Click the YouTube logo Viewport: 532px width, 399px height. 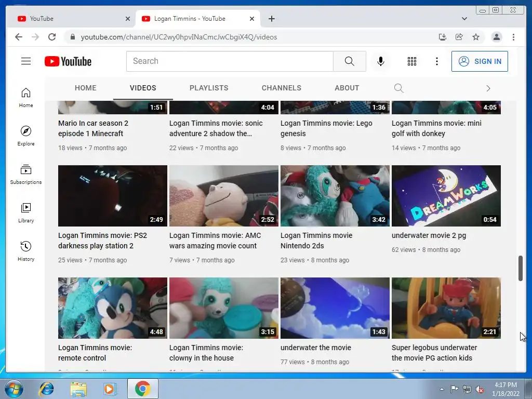point(68,61)
